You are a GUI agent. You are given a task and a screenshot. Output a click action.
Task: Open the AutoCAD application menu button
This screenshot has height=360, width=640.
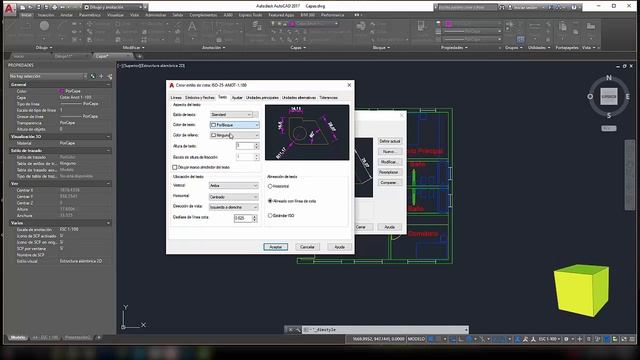[x=9, y=8]
